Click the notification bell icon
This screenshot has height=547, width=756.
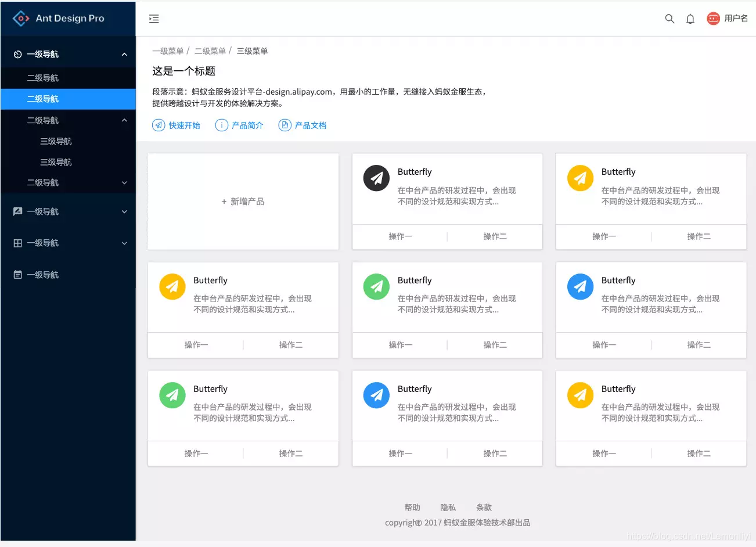(690, 19)
